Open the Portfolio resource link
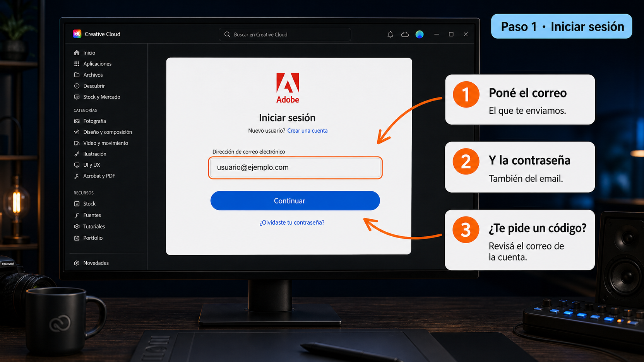 coord(93,238)
